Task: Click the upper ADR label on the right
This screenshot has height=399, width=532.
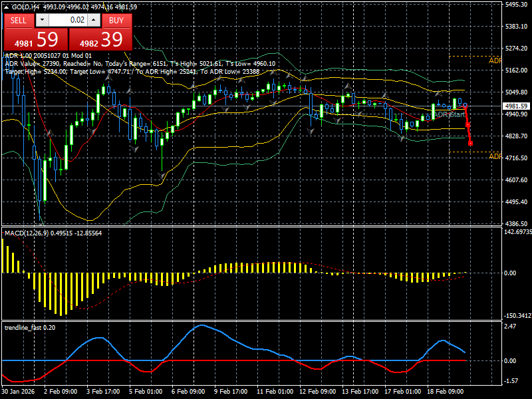Action: tap(495, 61)
